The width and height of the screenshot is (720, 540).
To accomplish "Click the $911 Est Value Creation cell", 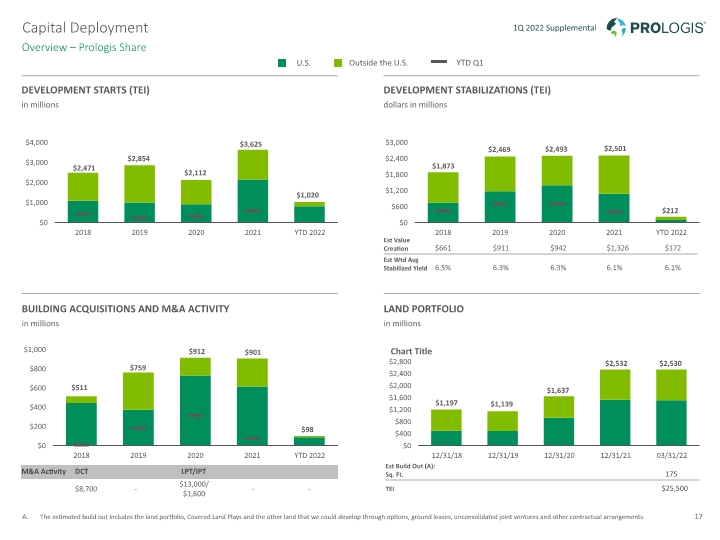I will 501,248.
